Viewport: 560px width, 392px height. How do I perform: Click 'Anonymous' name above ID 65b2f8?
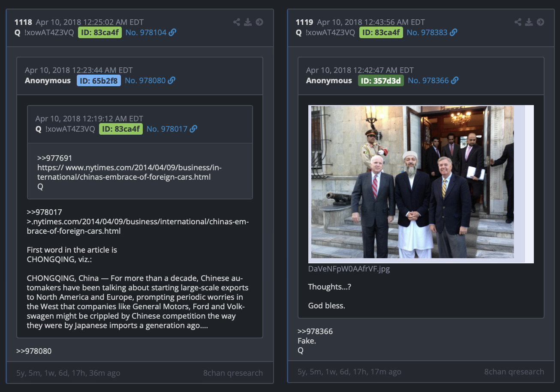pyautogui.click(x=48, y=80)
